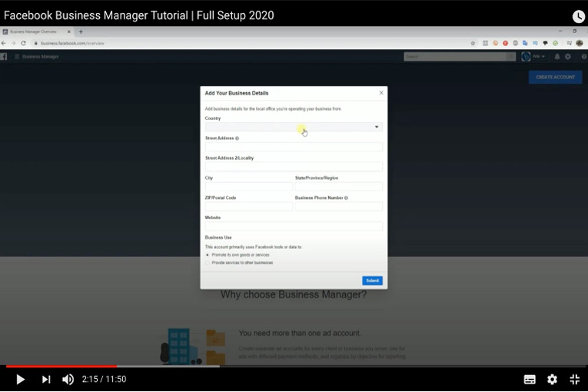This screenshot has height=392, width=588.
Task: Mute the video volume
Action: pyautogui.click(x=68, y=379)
